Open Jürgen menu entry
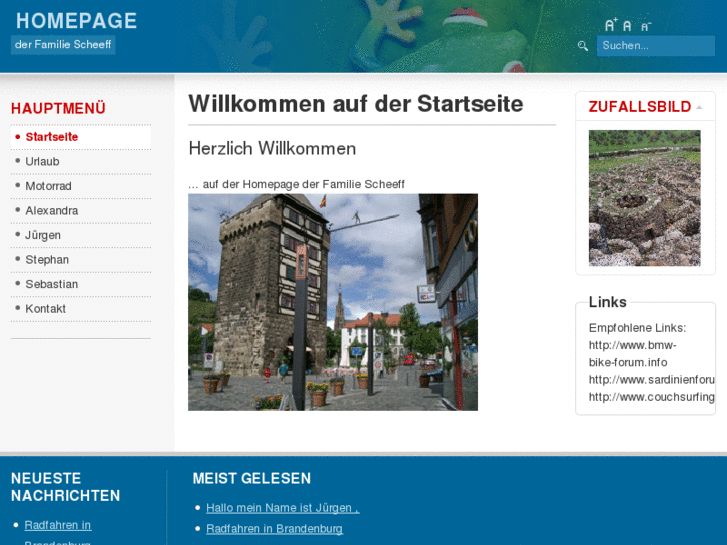This screenshot has width=727, height=545. pos(81,235)
